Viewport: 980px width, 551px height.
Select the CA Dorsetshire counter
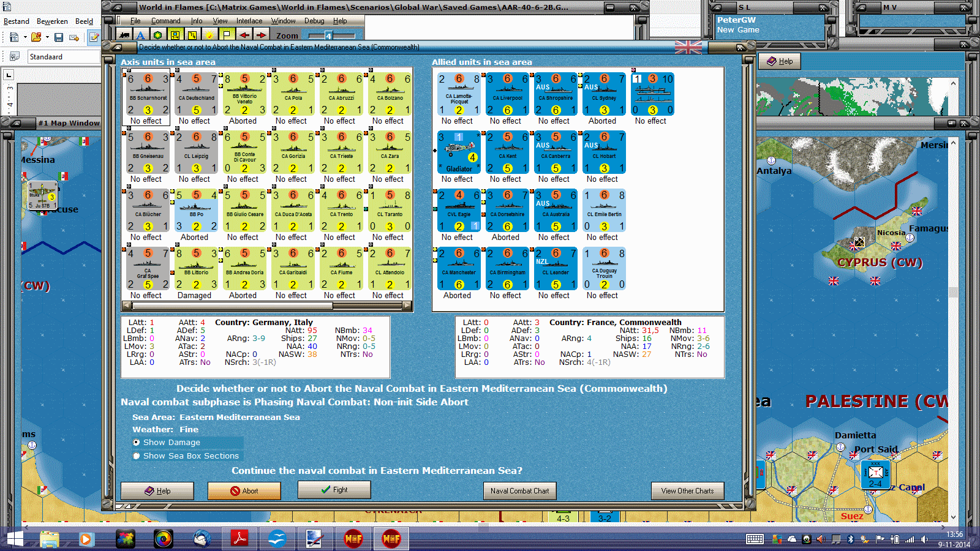(507, 211)
